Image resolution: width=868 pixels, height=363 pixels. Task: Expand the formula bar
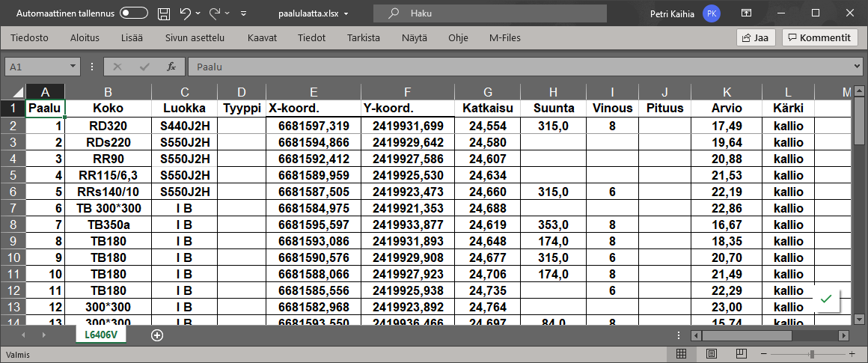857,67
